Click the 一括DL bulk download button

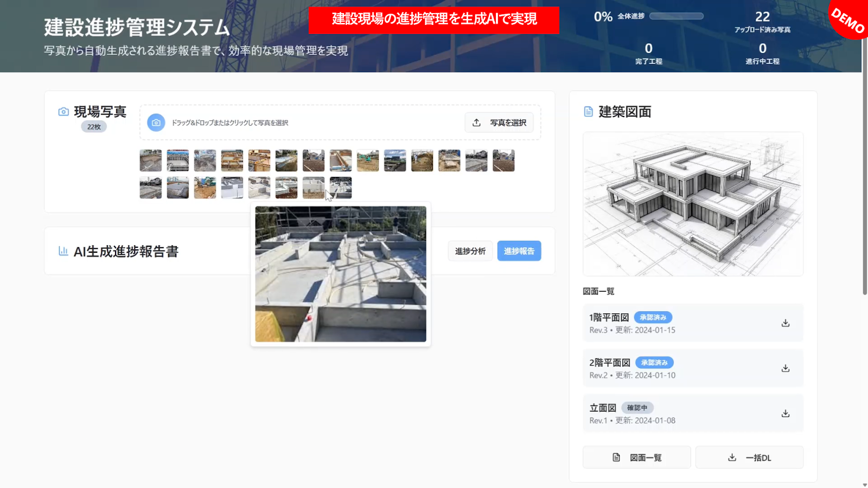tap(749, 458)
